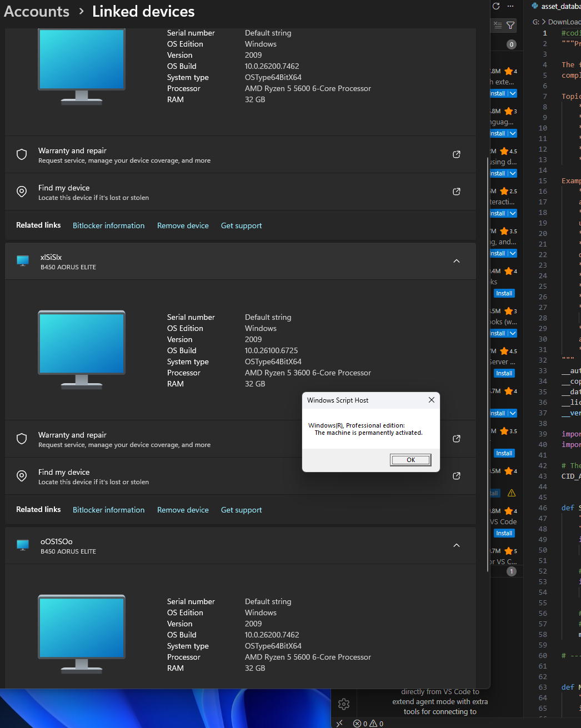This screenshot has width=581, height=728.
Task: Show errors and warnings from VS Code status bar
Action: pyautogui.click(x=368, y=724)
